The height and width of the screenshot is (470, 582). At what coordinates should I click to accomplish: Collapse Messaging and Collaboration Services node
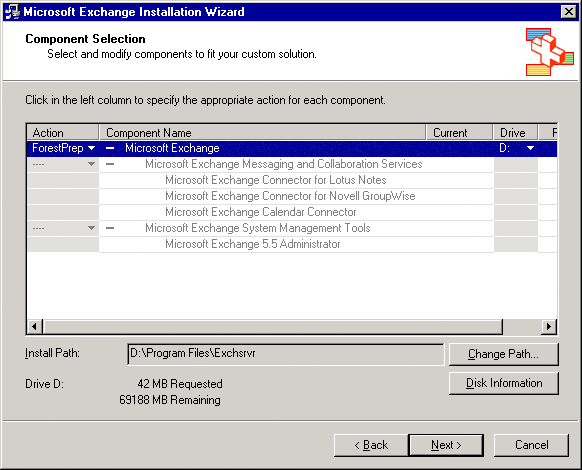[x=110, y=164]
